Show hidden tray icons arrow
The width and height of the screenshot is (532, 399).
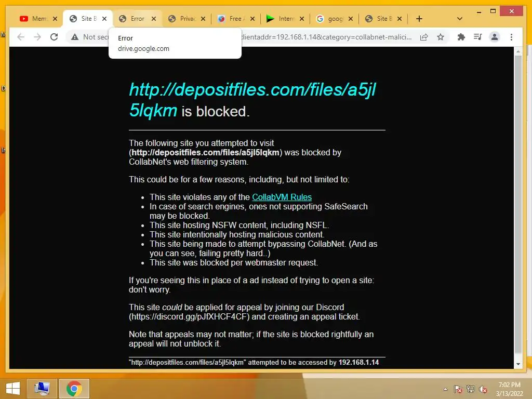445,389
